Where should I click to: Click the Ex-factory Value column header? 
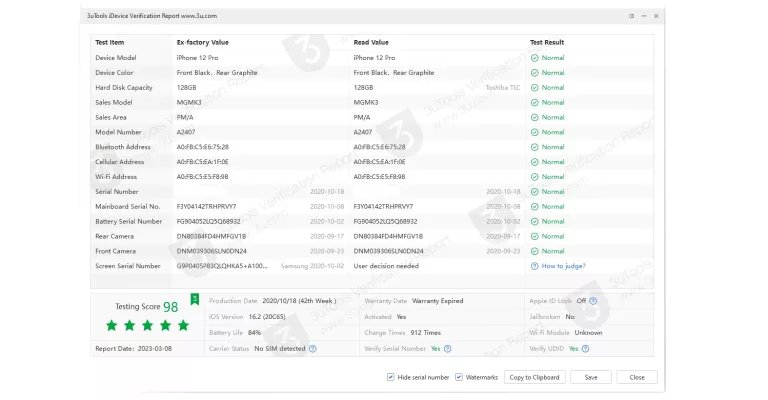202,43
